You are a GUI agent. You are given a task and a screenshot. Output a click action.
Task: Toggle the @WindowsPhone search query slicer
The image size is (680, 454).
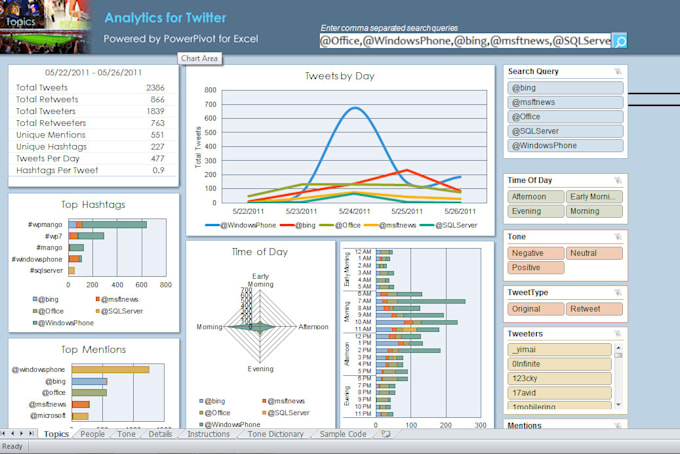pyautogui.click(x=566, y=146)
